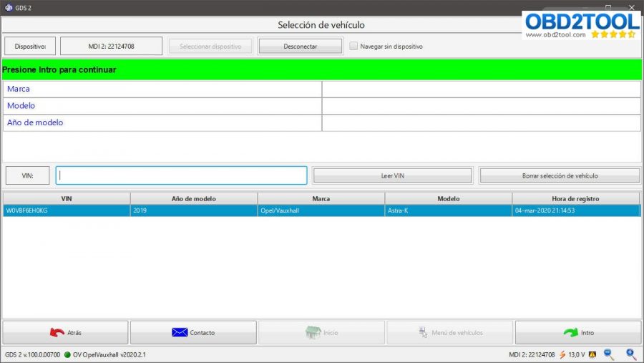Sort by Hora de registro column header
The image size is (644, 363).
(576, 198)
